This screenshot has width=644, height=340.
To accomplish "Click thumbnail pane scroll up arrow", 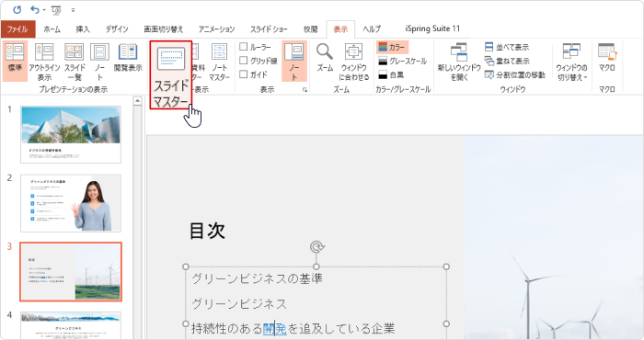I will point(138,101).
